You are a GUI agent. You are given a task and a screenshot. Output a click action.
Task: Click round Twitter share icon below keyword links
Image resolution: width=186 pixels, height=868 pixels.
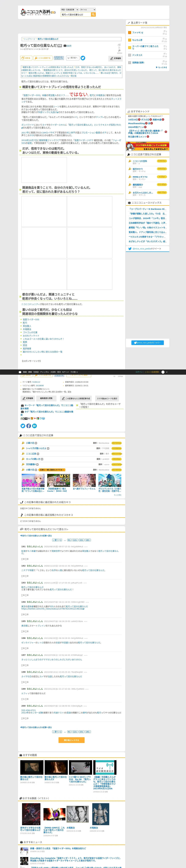point(23,426)
